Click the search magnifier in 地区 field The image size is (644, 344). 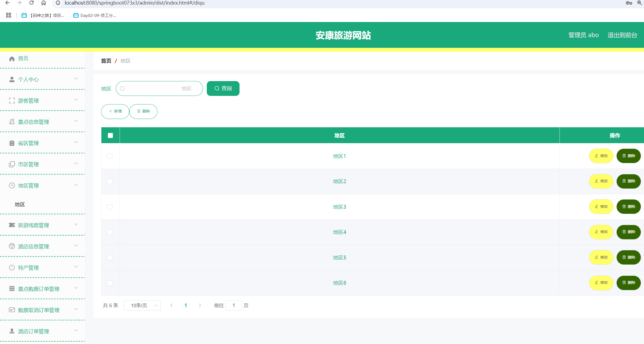pyautogui.click(x=122, y=89)
